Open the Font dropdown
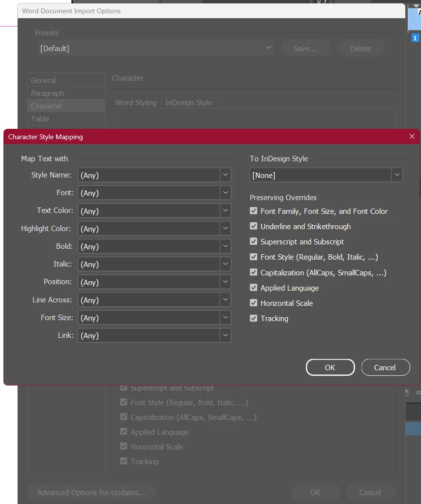This screenshot has width=421, height=504. pos(154,193)
